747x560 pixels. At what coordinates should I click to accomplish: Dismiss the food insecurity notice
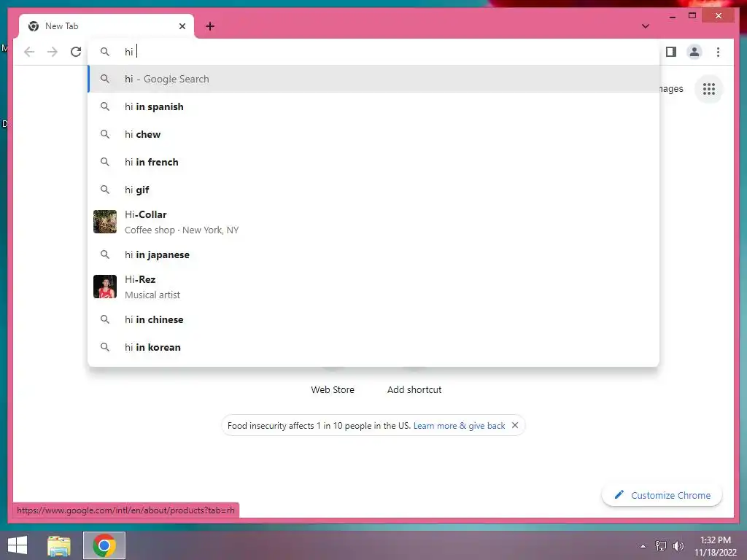pos(515,425)
